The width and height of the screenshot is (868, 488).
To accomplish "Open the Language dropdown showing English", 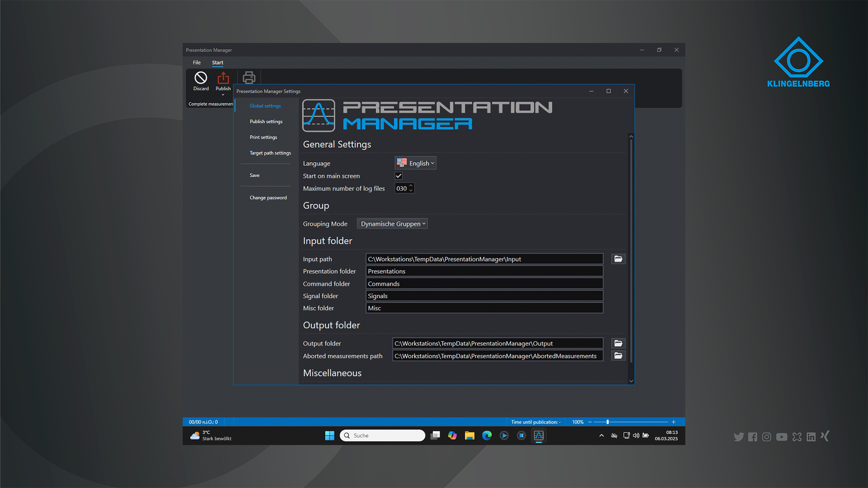I will coord(415,163).
